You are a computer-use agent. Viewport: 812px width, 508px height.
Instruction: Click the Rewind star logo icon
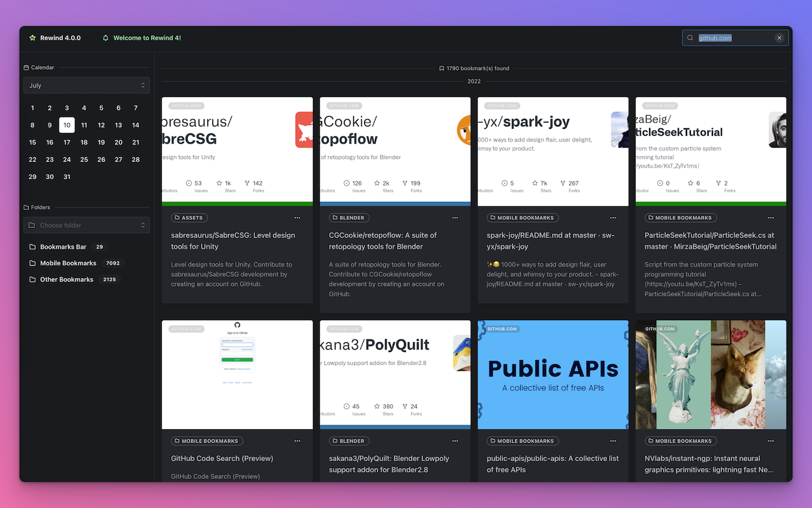pos(32,38)
